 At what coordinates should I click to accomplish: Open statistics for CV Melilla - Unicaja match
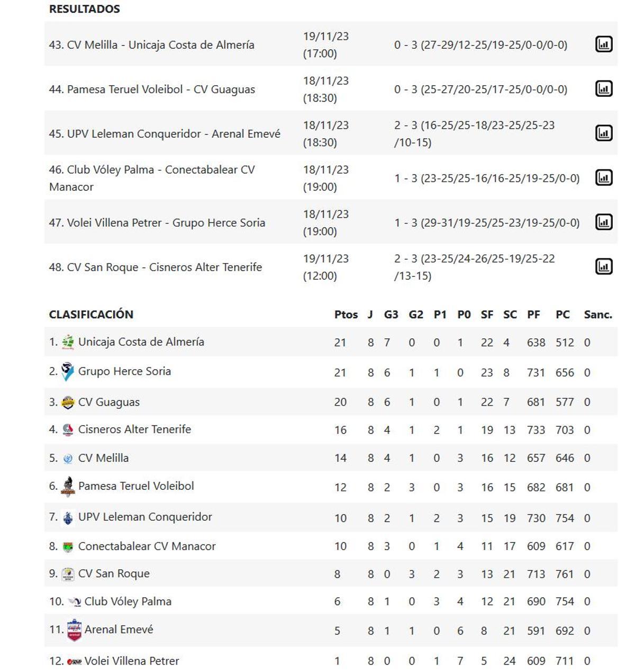[603, 45]
